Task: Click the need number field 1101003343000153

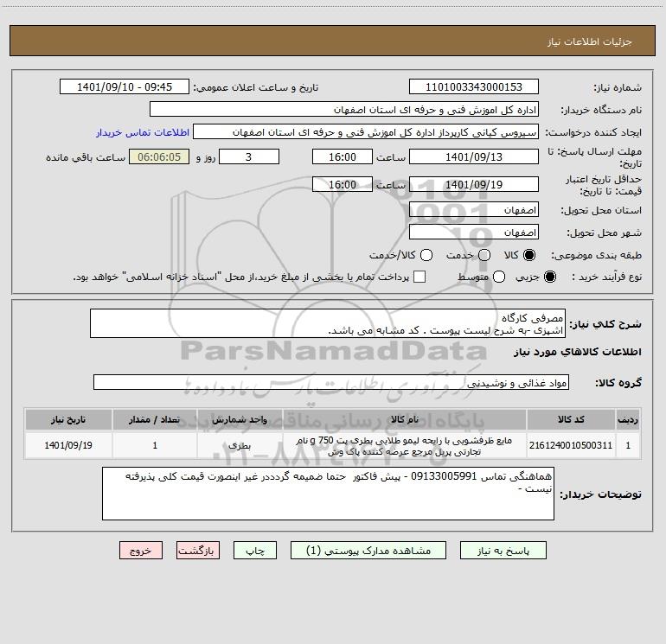Action: 474,86
